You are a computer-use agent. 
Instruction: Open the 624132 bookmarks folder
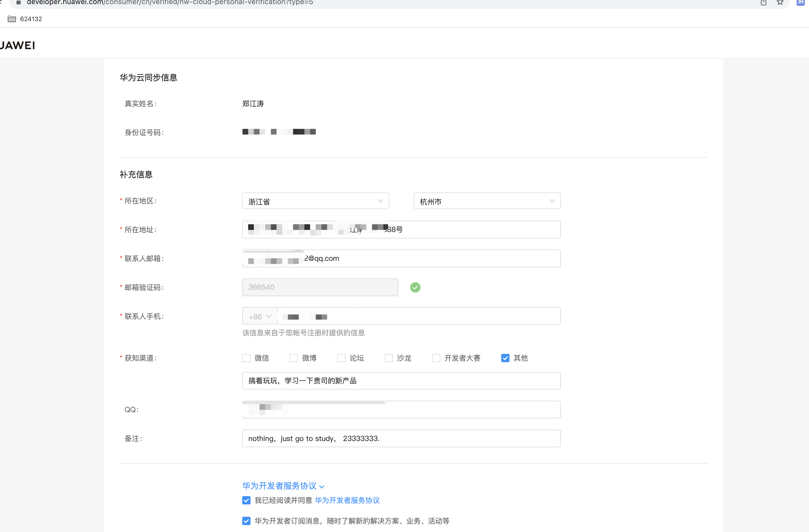(x=25, y=19)
